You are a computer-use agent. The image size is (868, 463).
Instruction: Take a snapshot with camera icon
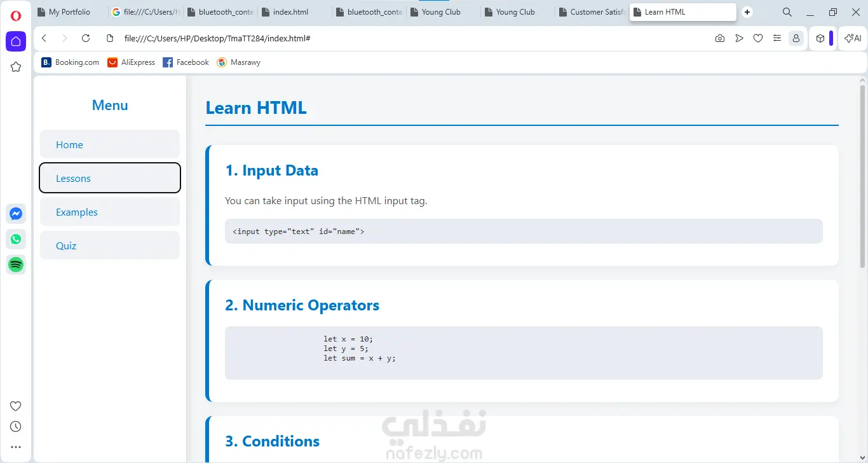click(x=720, y=38)
